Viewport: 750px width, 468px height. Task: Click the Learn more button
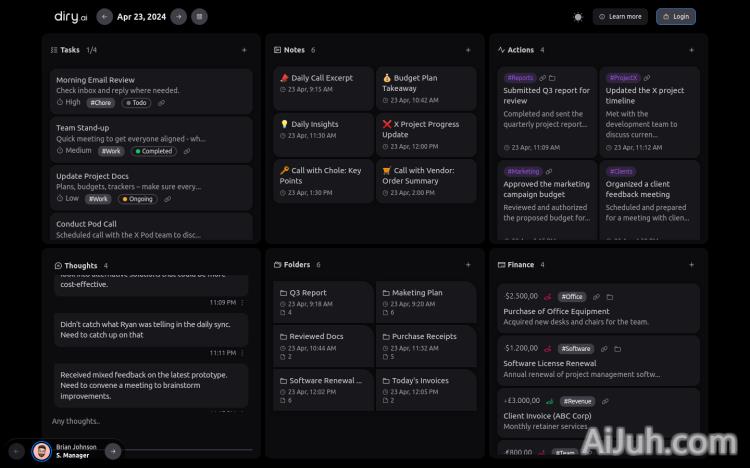click(620, 17)
